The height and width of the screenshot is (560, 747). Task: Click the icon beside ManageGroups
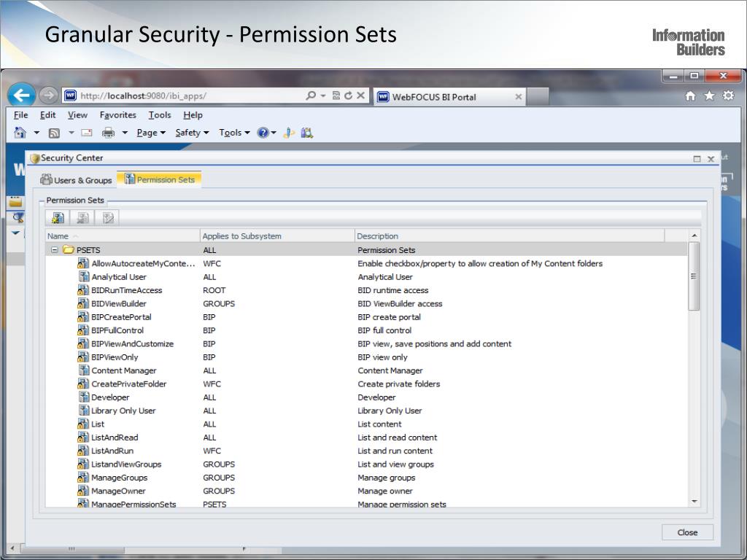pos(83,477)
